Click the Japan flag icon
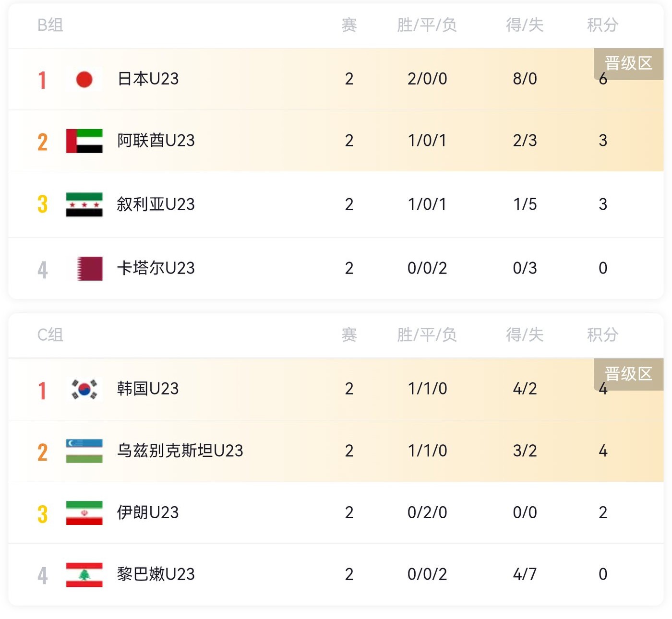The image size is (672, 619). click(x=84, y=79)
